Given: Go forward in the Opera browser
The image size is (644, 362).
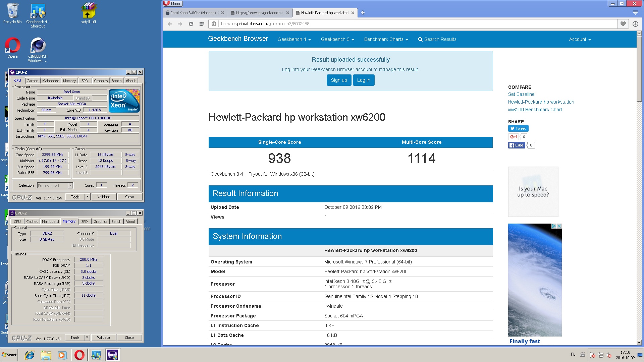Looking at the screenshot, I should (x=180, y=24).
